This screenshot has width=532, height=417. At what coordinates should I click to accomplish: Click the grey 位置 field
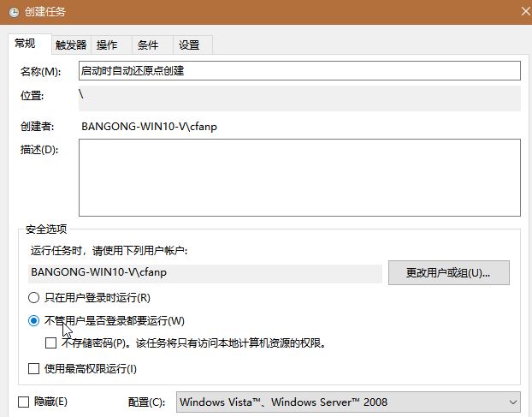[299, 98]
